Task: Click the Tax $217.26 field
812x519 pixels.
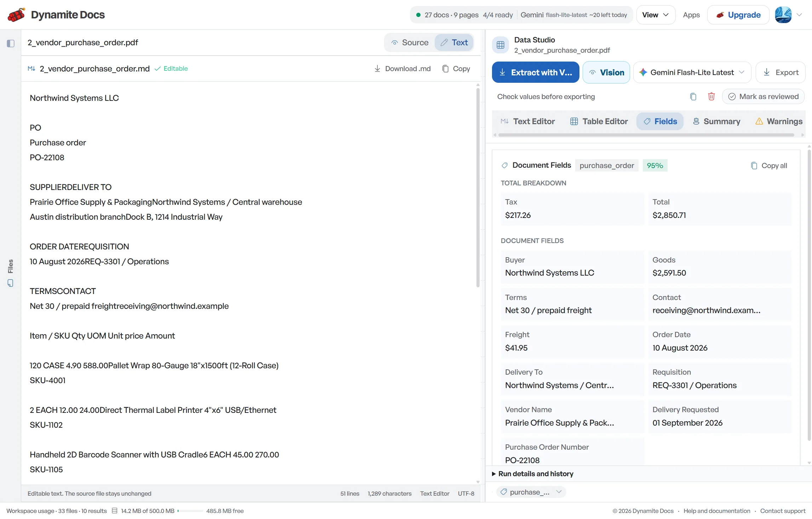Action: (572, 209)
